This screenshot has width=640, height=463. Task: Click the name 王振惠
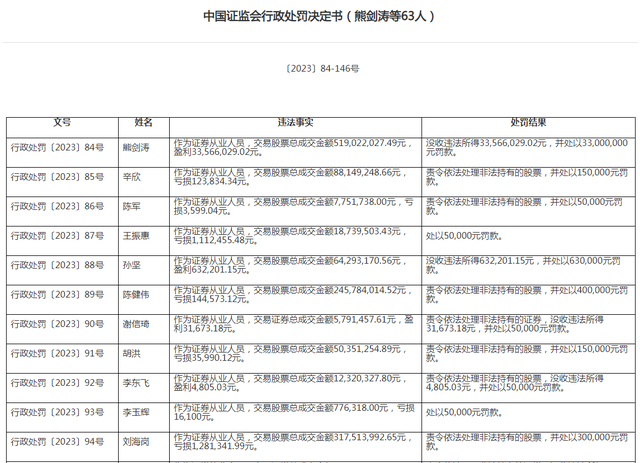tap(136, 236)
